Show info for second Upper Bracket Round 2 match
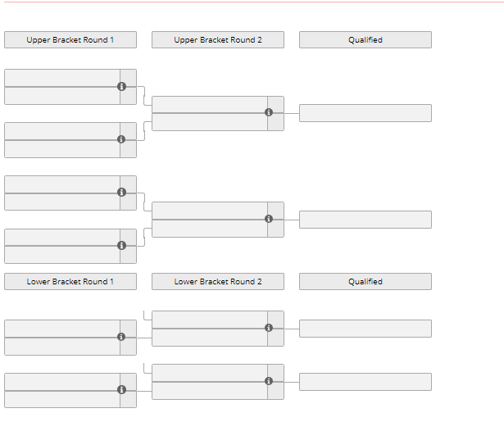Image resolution: width=504 pixels, height=422 pixels. [x=269, y=219]
